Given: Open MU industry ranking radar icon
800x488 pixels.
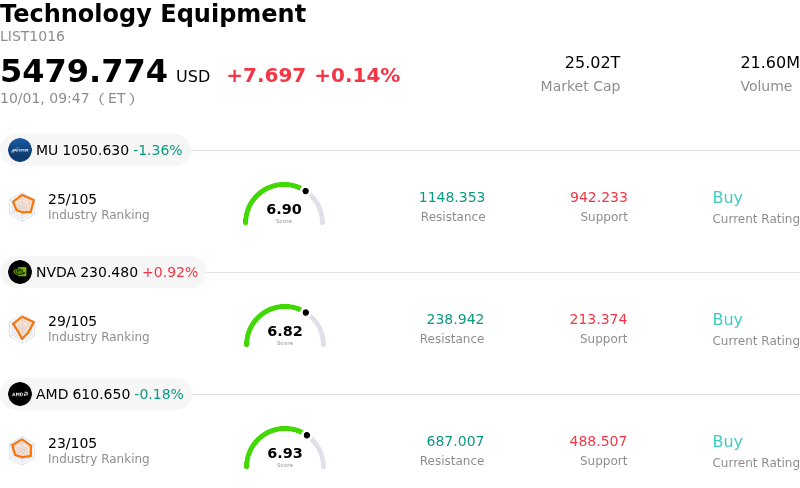Looking at the screenshot, I should click(23, 206).
